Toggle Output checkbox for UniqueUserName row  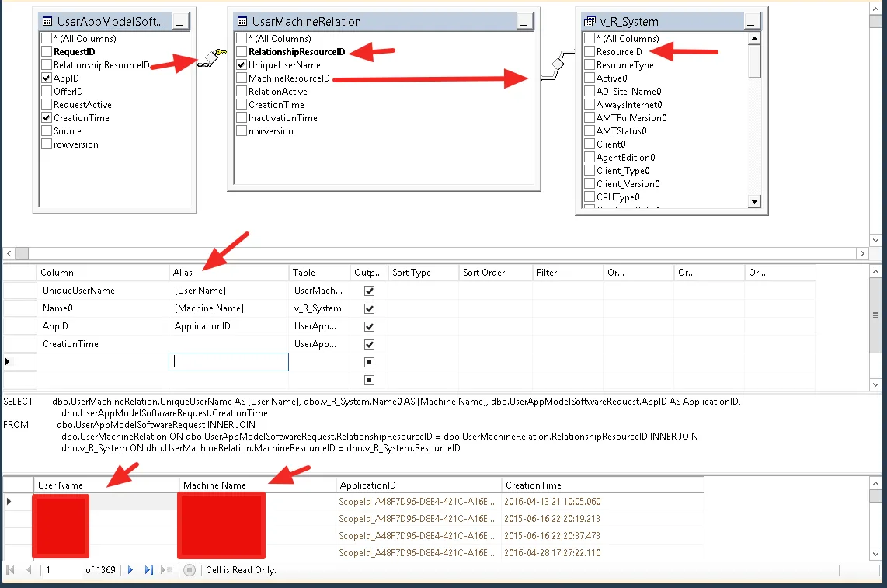pos(370,291)
